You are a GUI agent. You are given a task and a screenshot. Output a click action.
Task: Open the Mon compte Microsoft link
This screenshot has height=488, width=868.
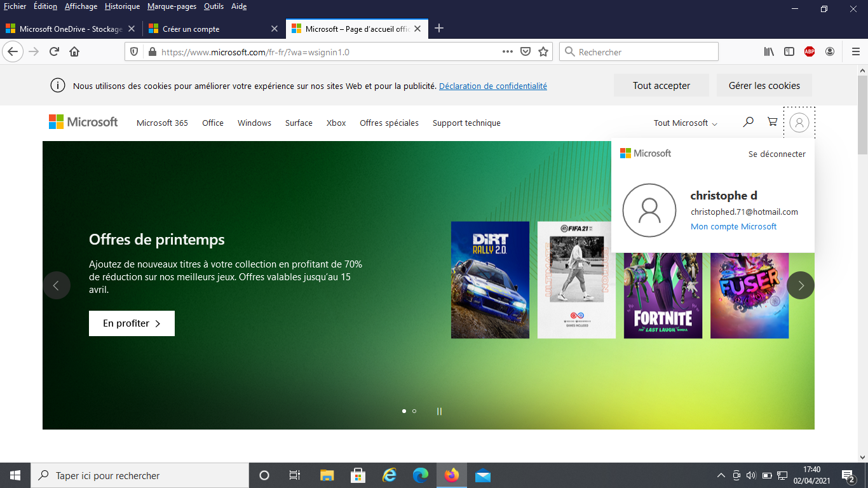tap(733, 227)
